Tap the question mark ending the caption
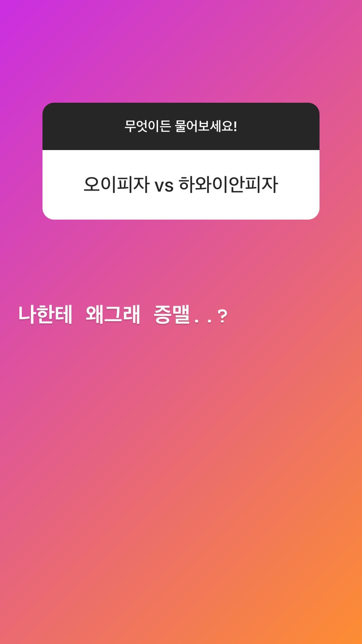362x644 pixels. point(223,317)
